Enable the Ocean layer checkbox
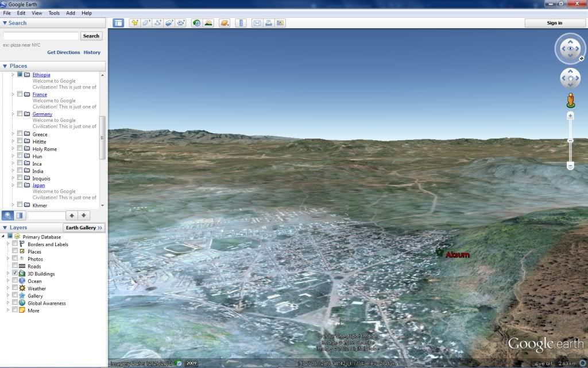 (x=15, y=281)
